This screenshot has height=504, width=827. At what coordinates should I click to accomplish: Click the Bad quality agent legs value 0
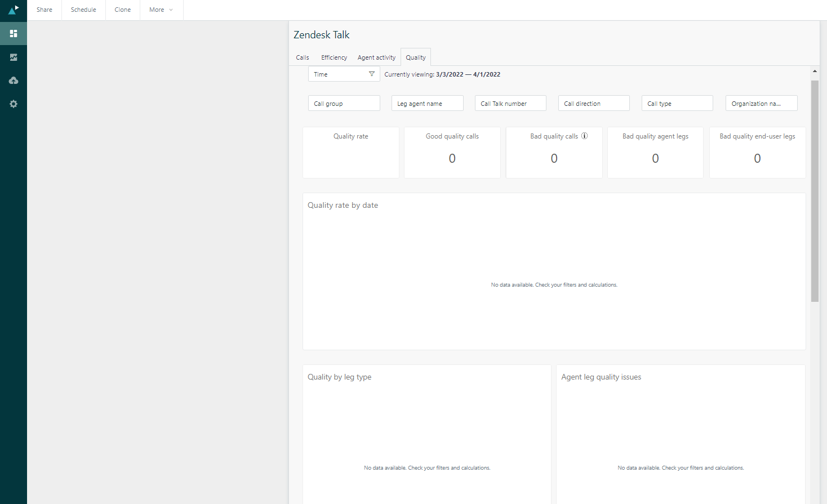655,159
